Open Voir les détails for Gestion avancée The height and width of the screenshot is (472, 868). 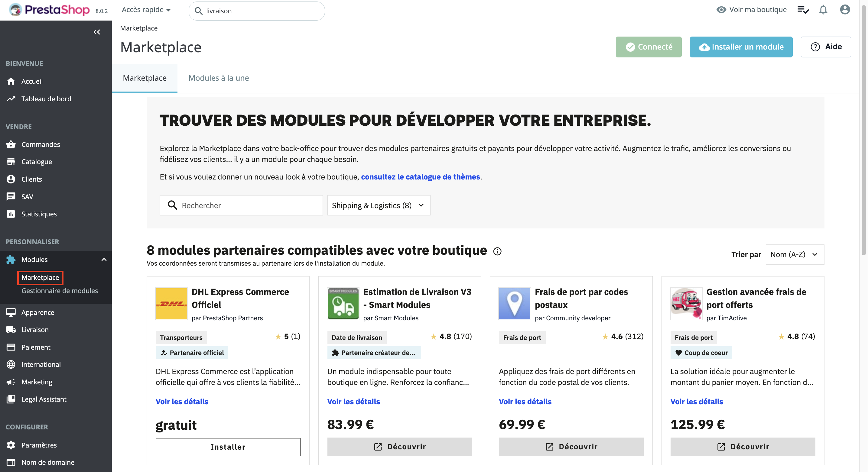697,402
